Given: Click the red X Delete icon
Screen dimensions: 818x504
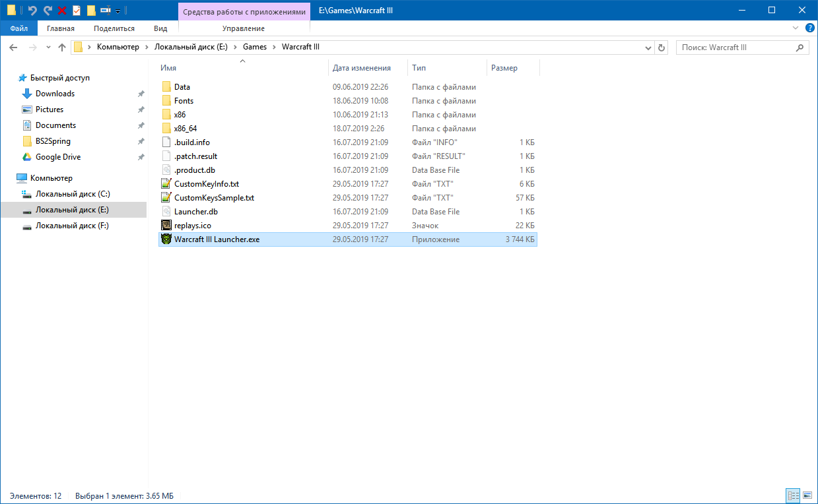Looking at the screenshot, I should [62, 11].
